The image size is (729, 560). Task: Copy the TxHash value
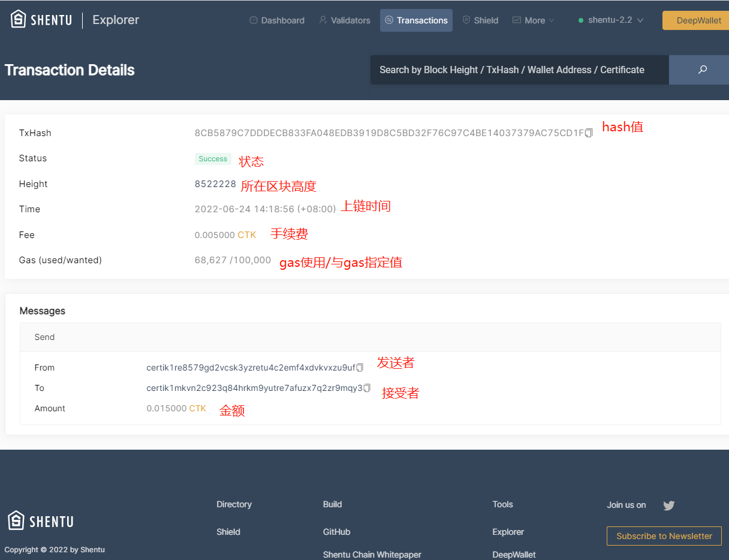[589, 133]
